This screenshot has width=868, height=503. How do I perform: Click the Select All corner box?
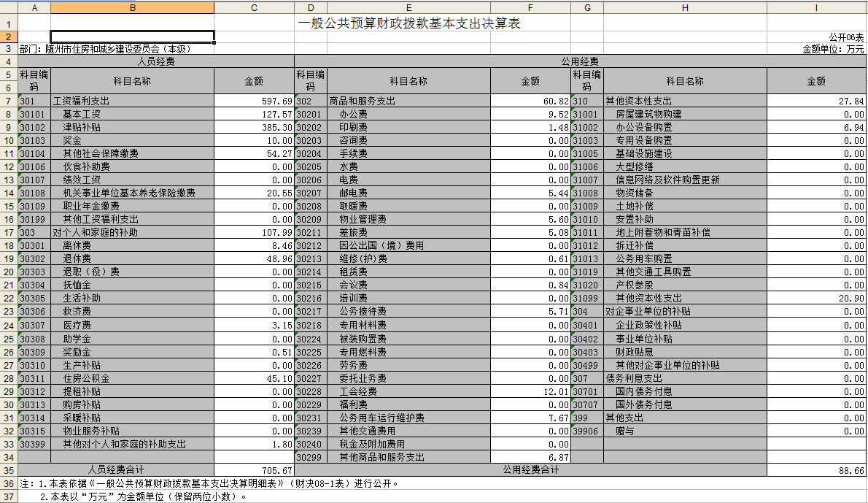[9, 7]
